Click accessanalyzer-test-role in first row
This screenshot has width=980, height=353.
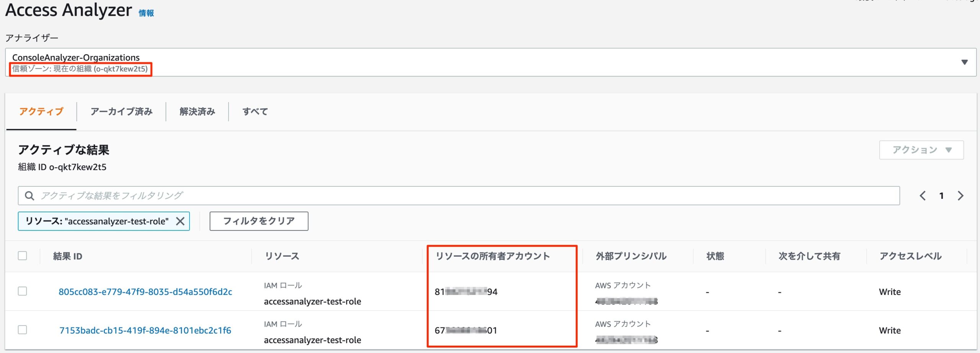[312, 301]
